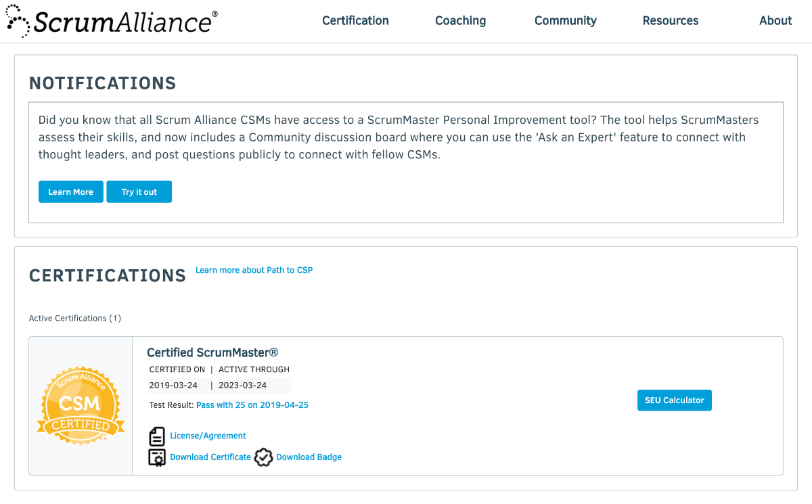Viewport: 812px width, 504px height.
Task: Open the Certification menu
Action: pos(355,20)
